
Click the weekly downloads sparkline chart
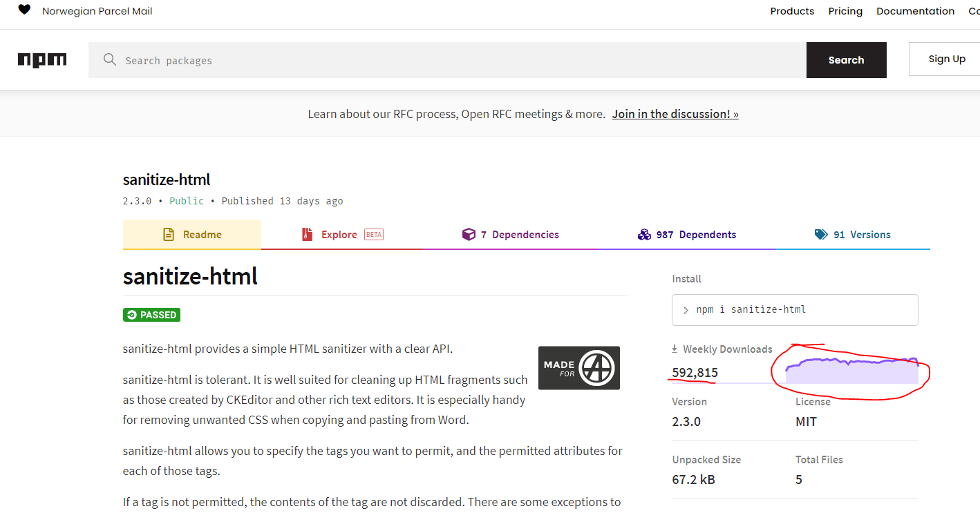tap(851, 371)
